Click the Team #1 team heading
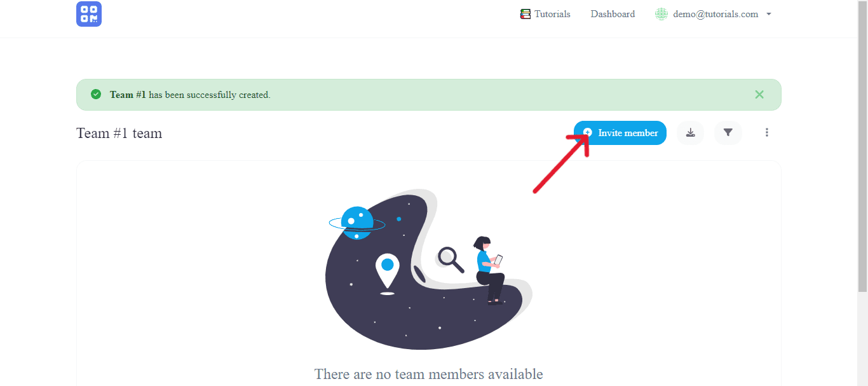The image size is (868, 386). pos(119,134)
